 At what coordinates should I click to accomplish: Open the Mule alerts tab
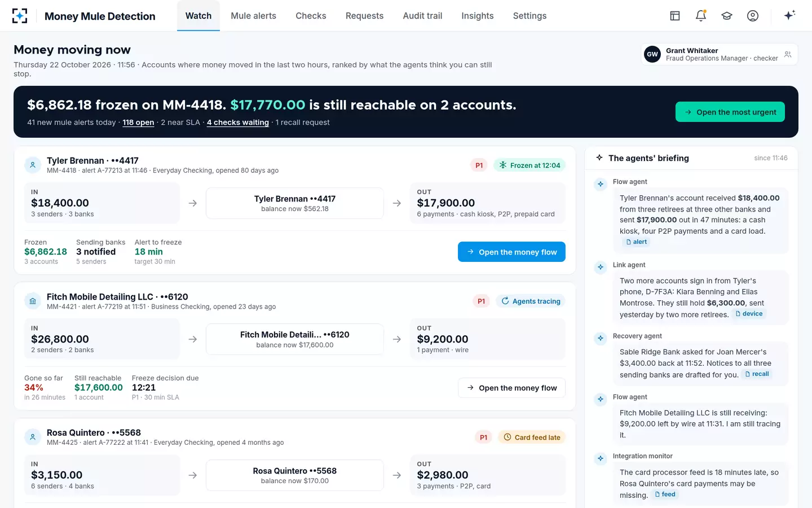click(254, 16)
